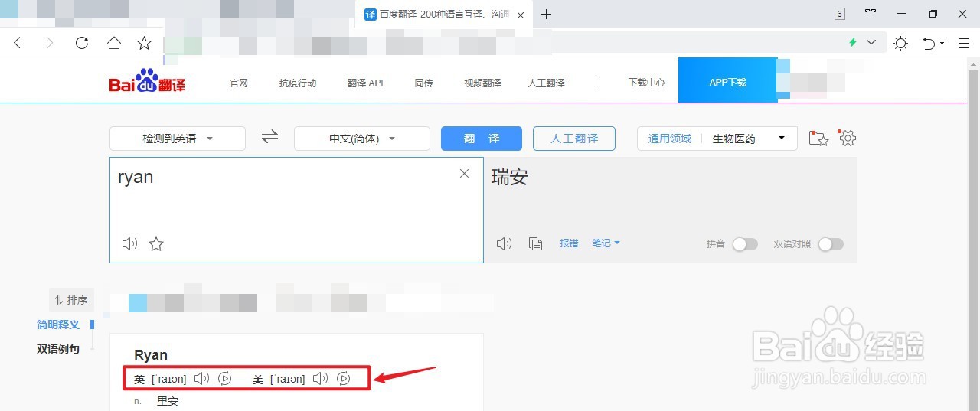Screen dimensions: 980x411
Task: Click the translated text 瑞安
Action: 510,178
